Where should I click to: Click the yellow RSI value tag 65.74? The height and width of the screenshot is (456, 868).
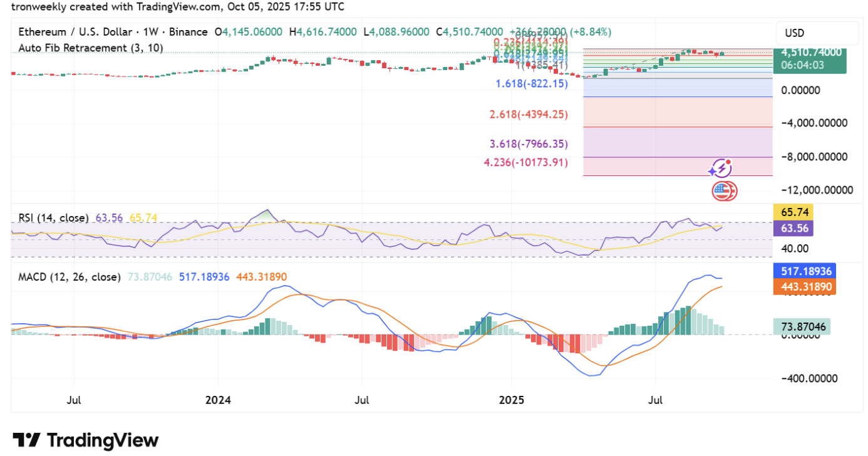[793, 212]
